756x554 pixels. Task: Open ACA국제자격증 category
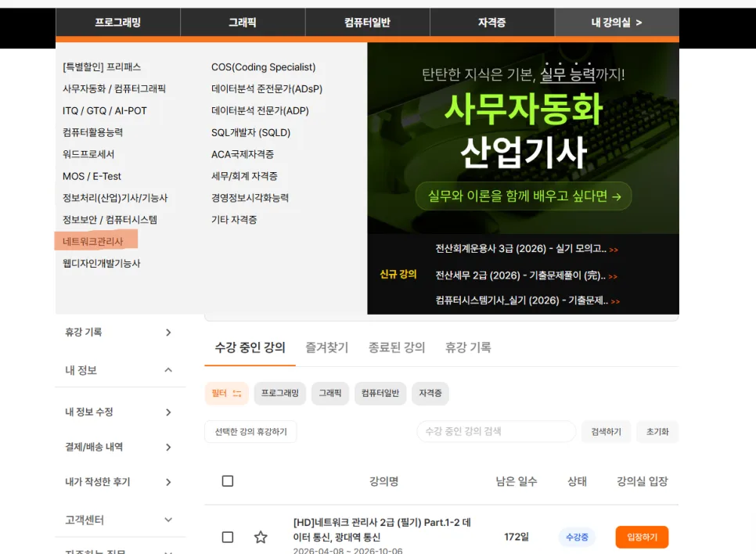tap(243, 154)
